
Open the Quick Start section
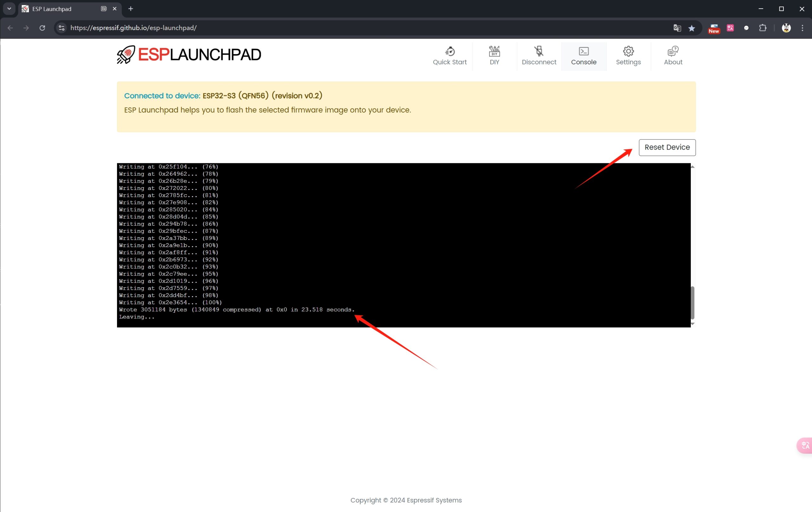[x=449, y=56]
